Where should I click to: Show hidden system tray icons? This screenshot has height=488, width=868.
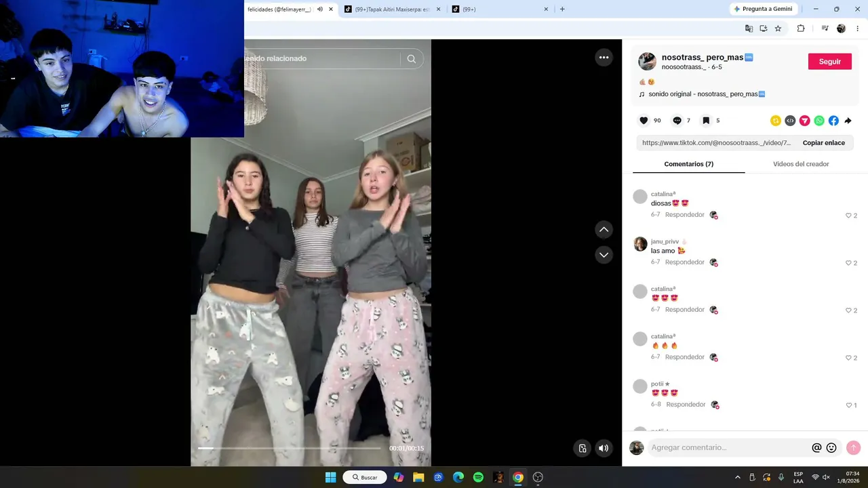[738, 477]
